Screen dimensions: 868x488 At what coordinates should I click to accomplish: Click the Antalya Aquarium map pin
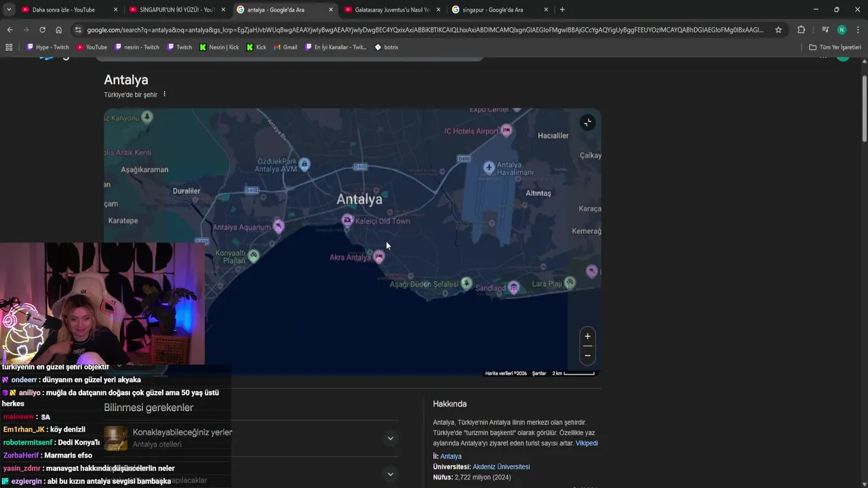278,226
